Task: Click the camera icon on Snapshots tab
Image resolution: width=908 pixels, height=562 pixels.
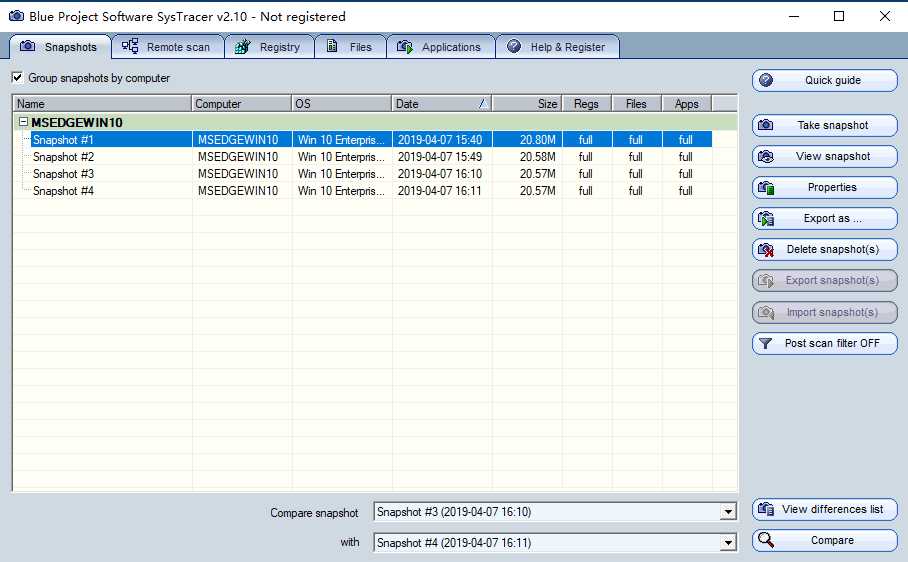Action: [x=28, y=46]
